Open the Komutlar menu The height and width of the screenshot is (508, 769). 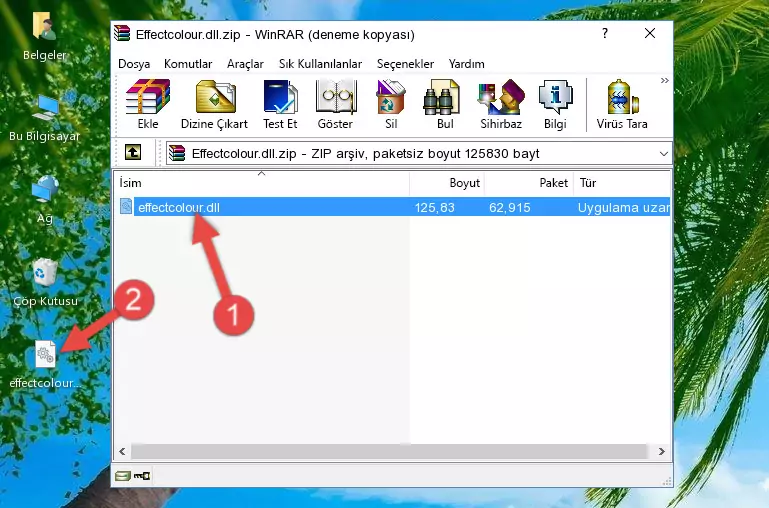(188, 64)
